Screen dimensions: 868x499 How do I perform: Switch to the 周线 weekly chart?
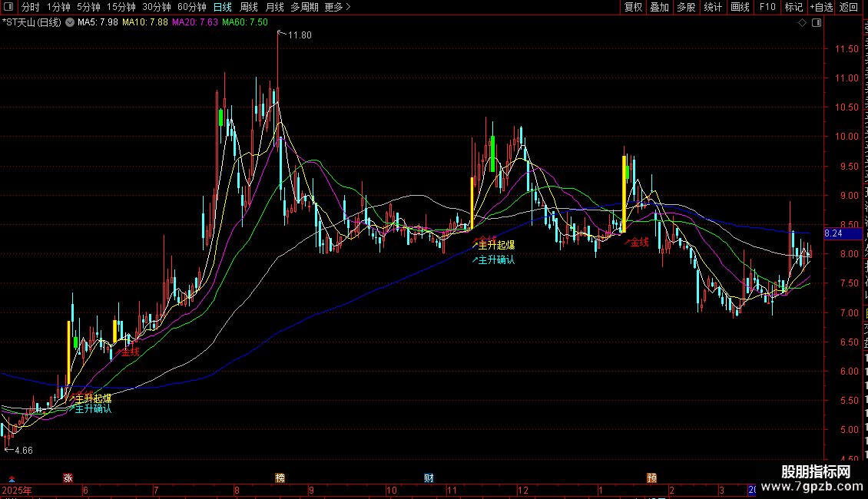[x=249, y=7]
